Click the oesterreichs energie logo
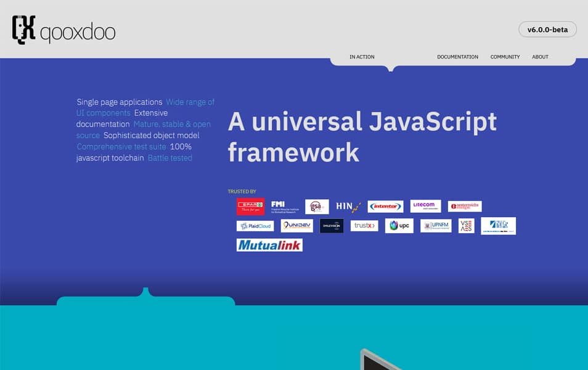Screen dimensions: 588x370 tap(465, 207)
